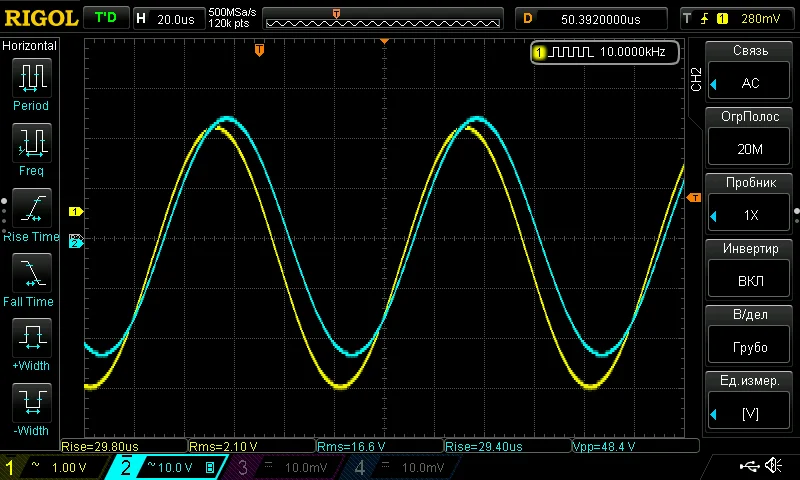Click the channel 2 scale 10.0 V
800x480 pixels.
(175, 468)
